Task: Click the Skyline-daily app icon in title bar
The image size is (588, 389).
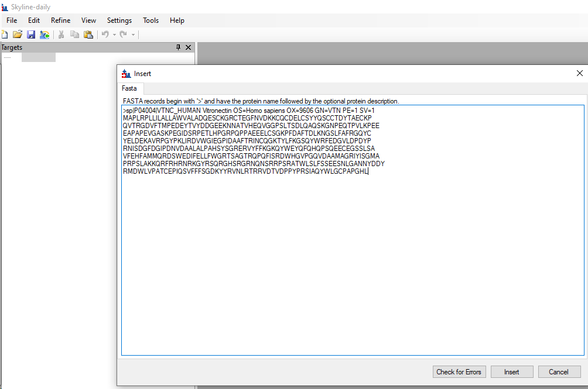Action: 5,7
